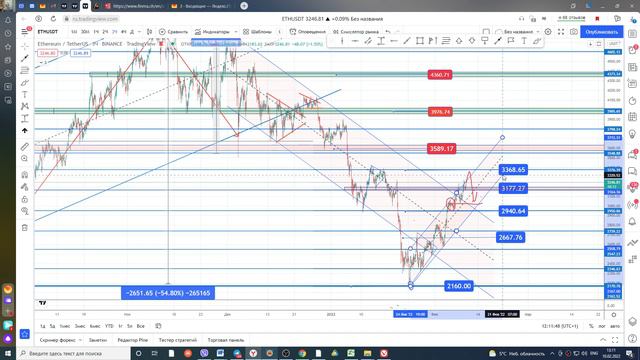Toggle lock all drawing tools
Viewport: 640px width, 360px height.
25,199
